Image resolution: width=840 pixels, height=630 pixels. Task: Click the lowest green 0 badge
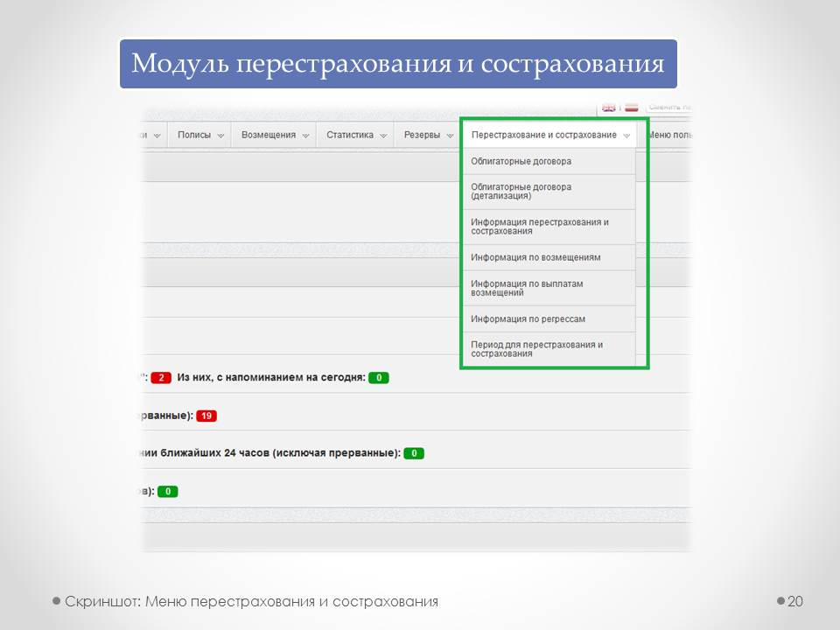pyautogui.click(x=168, y=491)
